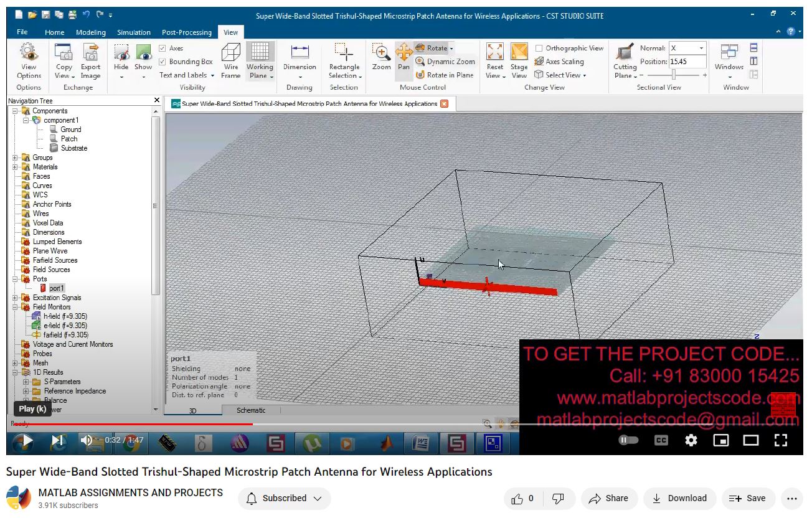Click Axes Scaling option
The width and height of the screenshot is (812, 518).
point(559,62)
